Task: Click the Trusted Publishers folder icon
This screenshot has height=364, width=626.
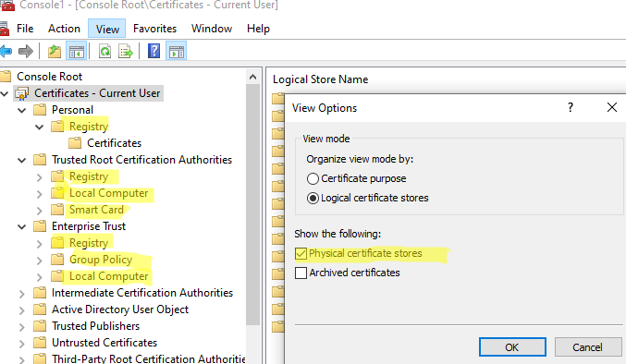Action: click(x=40, y=326)
